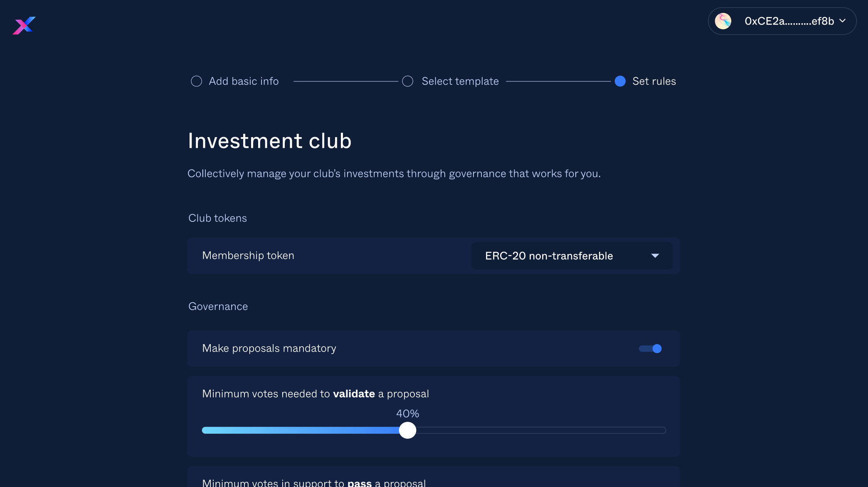Go to Select template step label
This screenshot has height=487, width=868.
point(460,81)
